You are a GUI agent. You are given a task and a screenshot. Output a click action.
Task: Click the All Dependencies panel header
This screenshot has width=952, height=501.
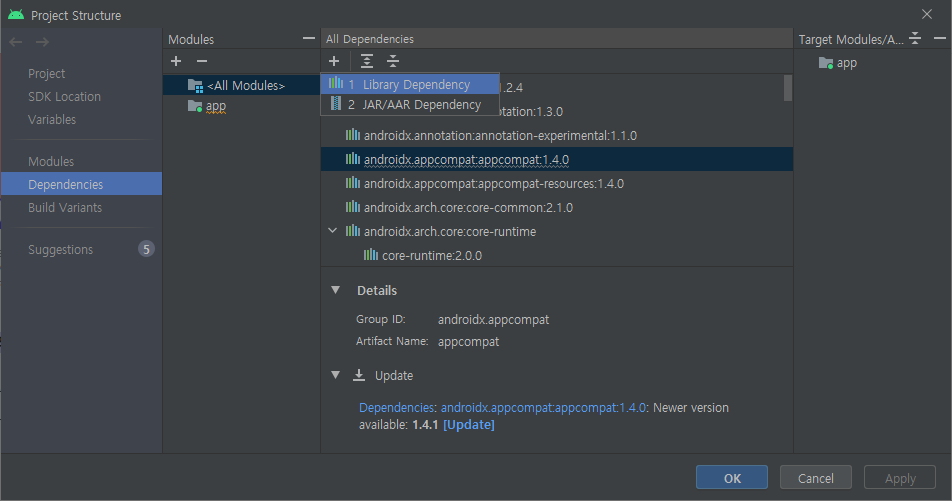(557, 38)
